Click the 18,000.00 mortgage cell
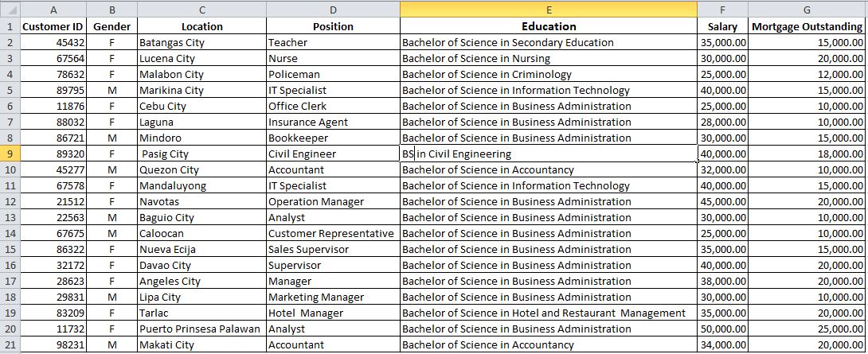 (x=807, y=154)
